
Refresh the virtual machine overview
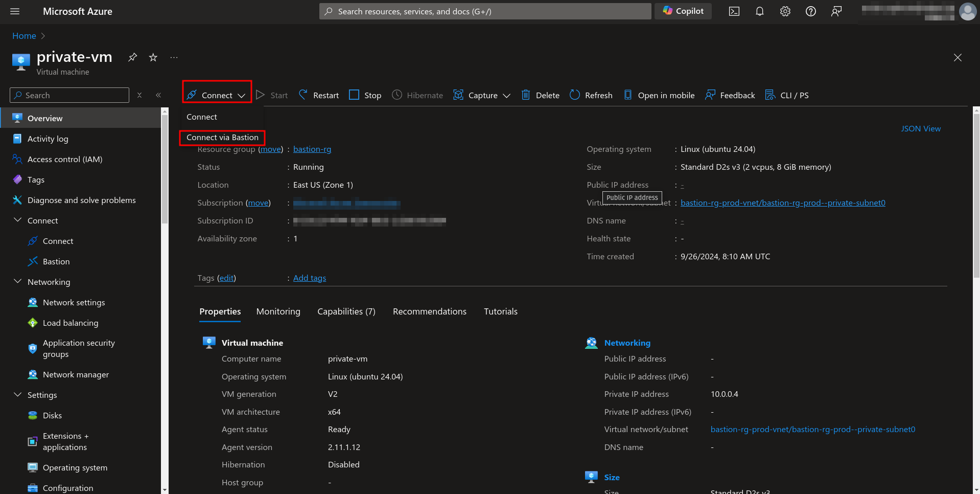point(590,95)
